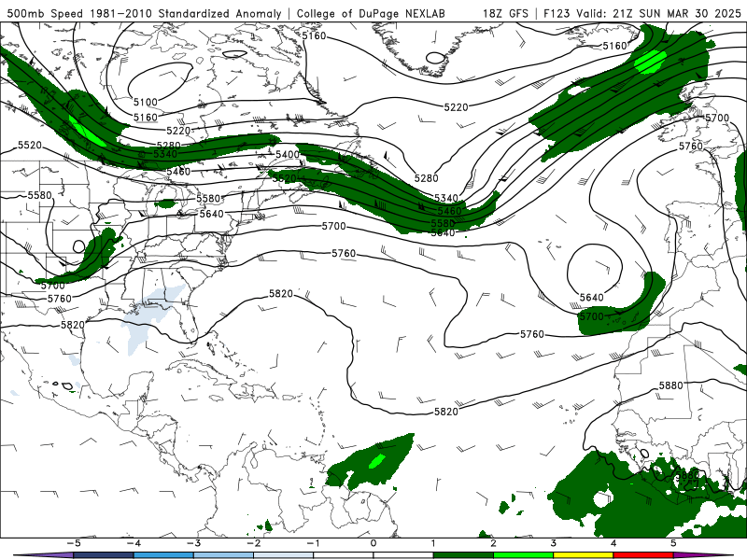This screenshot has height=560, width=747.
Task: Click the 5880 label over the West African coast
Action: [x=687, y=475]
